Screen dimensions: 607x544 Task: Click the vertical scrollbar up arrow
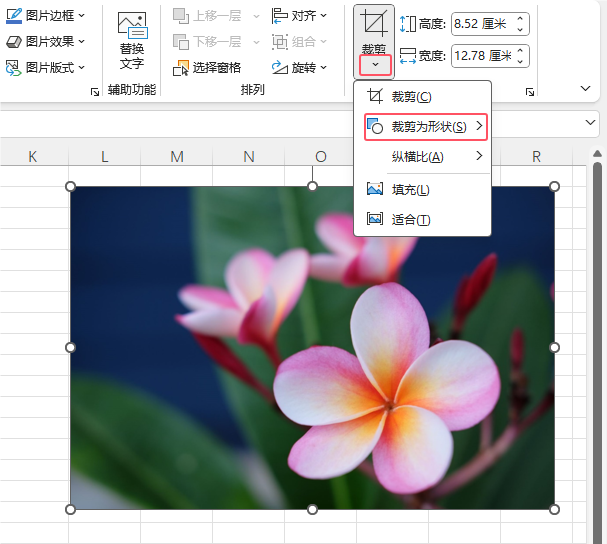tap(597, 154)
